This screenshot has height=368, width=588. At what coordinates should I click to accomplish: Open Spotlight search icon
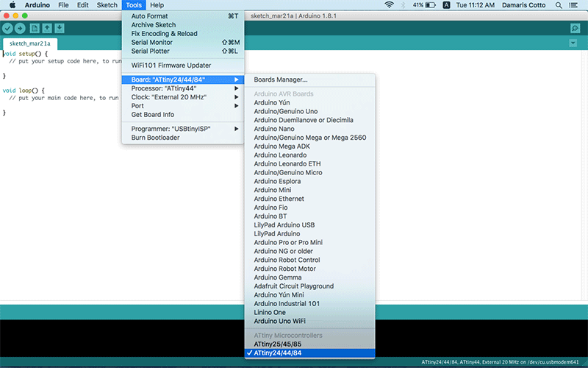[559, 5]
